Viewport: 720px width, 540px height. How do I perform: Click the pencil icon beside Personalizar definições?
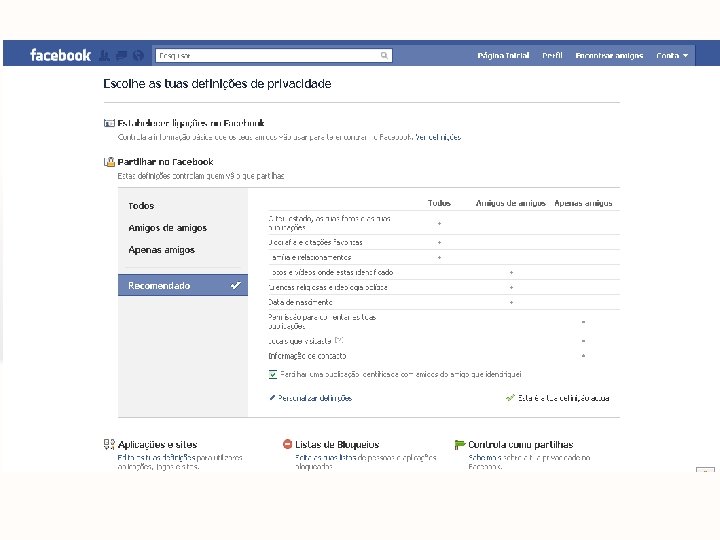click(272, 398)
